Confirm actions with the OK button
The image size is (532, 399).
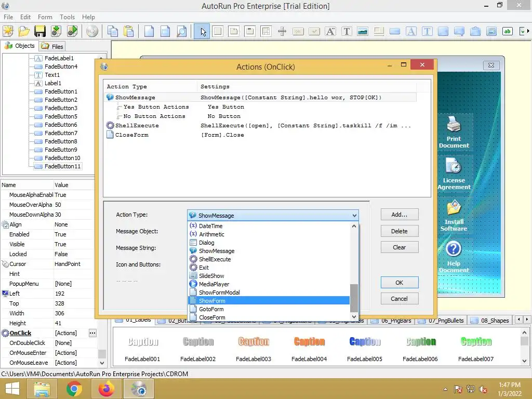pyautogui.click(x=400, y=283)
